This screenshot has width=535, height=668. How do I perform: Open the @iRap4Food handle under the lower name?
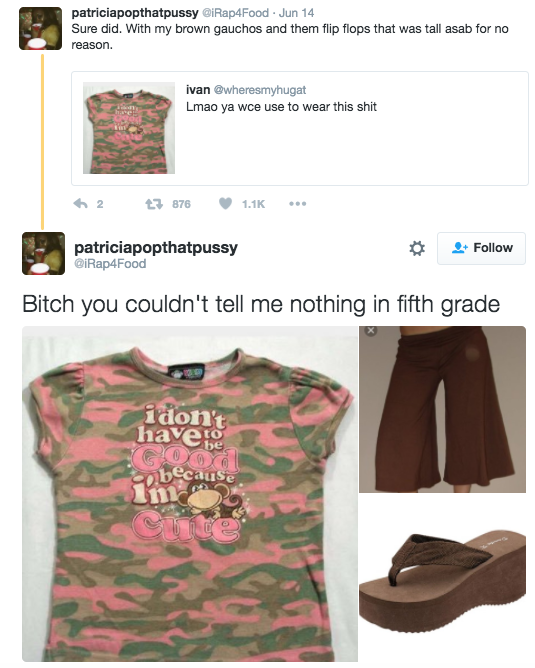[x=110, y=264]
